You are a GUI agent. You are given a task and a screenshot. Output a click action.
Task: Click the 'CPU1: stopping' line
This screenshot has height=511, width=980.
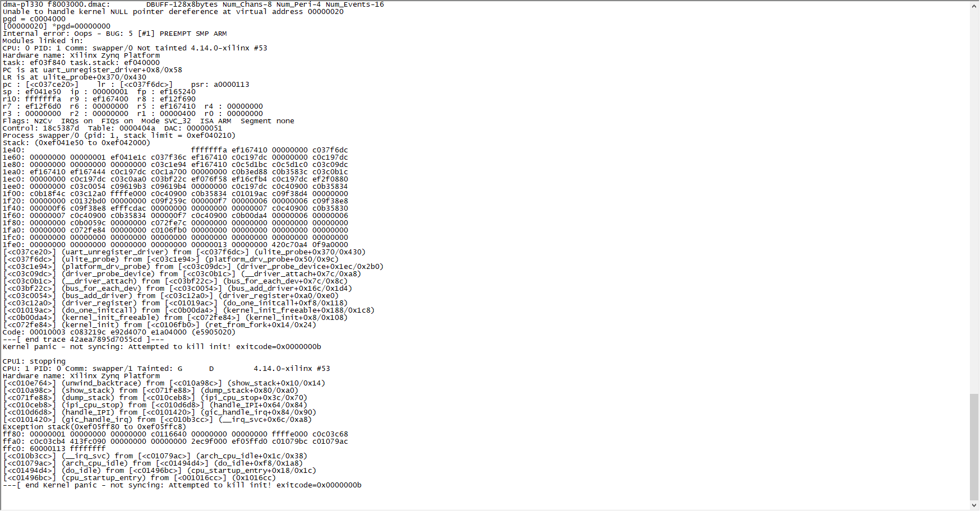pyautogui.click(x=34, y=361)
